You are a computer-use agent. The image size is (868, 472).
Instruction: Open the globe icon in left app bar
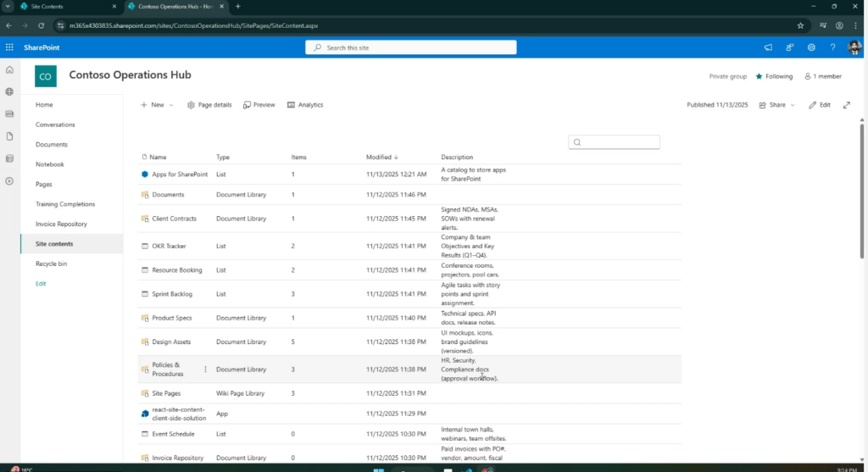pyautogui.click(x=9, y=92)
